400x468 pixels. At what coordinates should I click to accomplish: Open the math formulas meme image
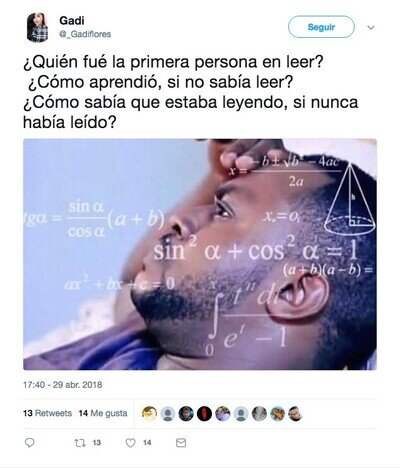click(x=200, y=254)
